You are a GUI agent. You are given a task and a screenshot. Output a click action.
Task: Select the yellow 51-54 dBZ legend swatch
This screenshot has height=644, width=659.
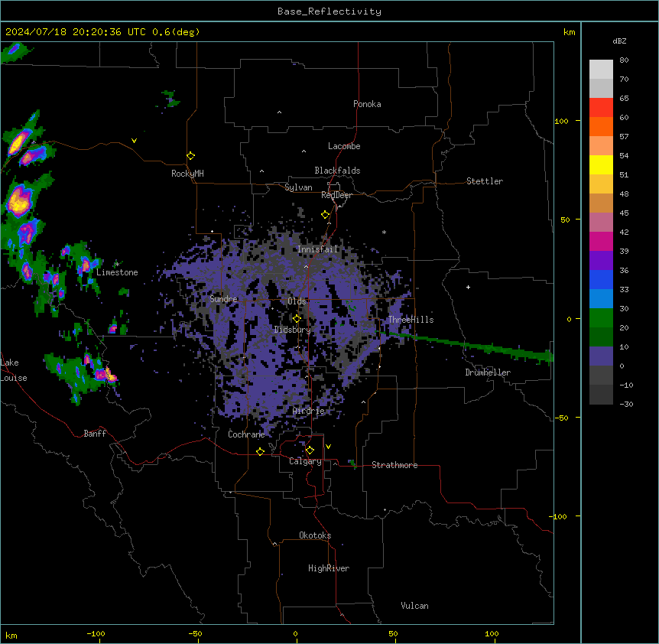(x=601, y=164)
